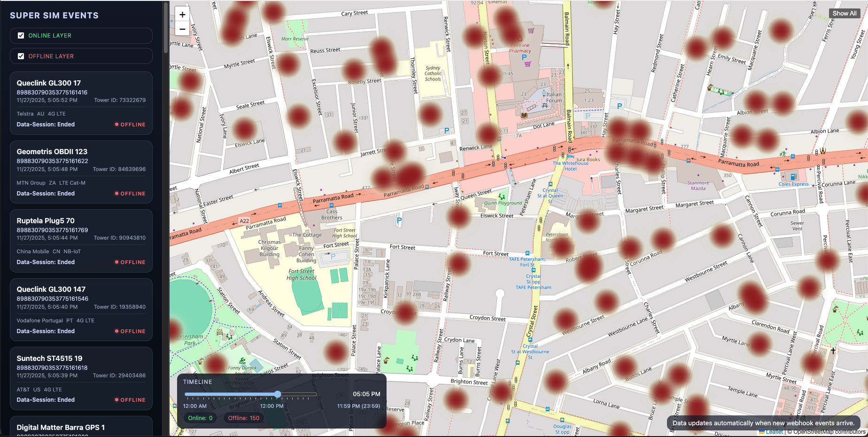Click the red OFFLINE status dot on Queclink GL300 17

point(116,124)
